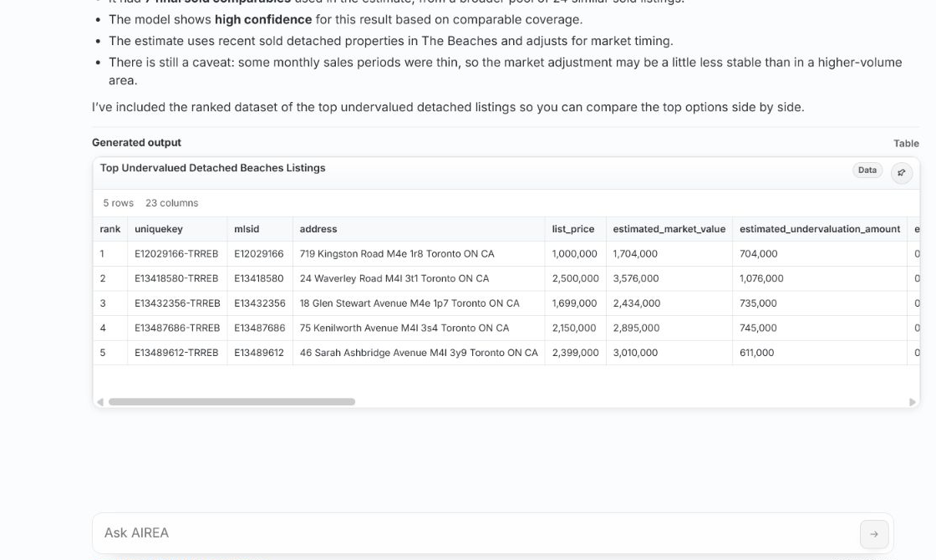Click the table scrollbar right arrow
This screenshot has height=560, width=936.
(912, 402)
